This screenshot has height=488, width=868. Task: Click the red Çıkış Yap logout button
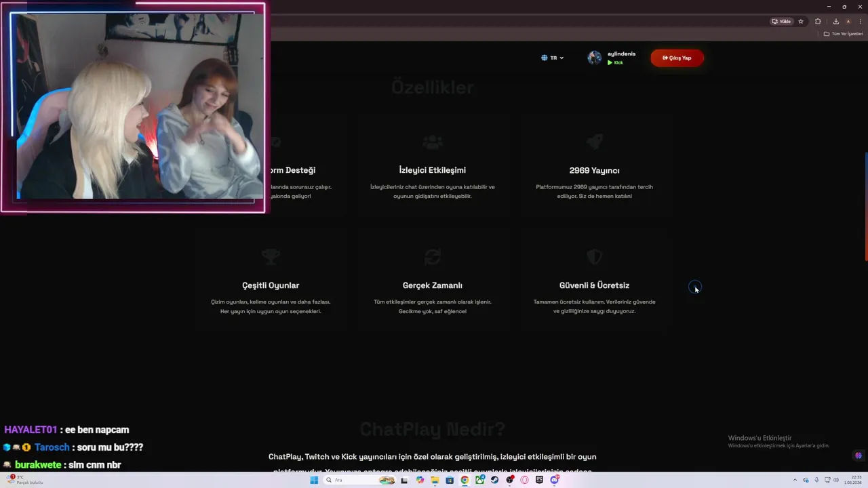(677, 58)
